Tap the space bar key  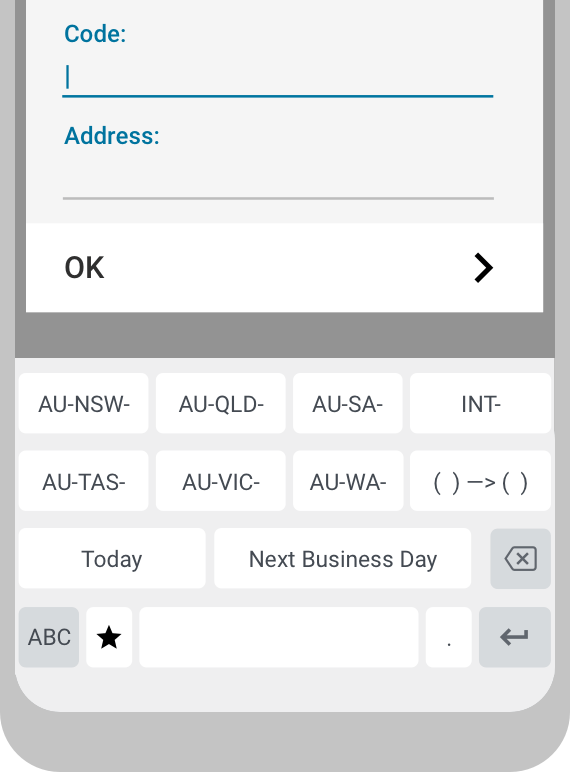pyautogui.click(x=279, y=637)
